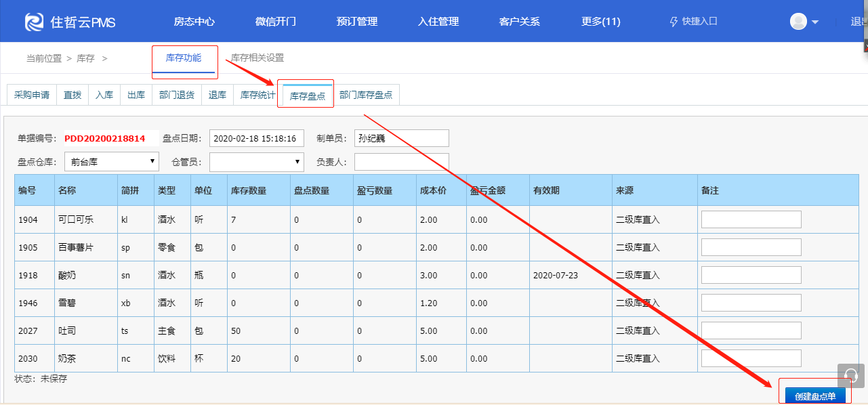Click cost price 1.20 for 雪碧
Image resolution: width=868 pixels, height=405 pixels.
[429, 303]
